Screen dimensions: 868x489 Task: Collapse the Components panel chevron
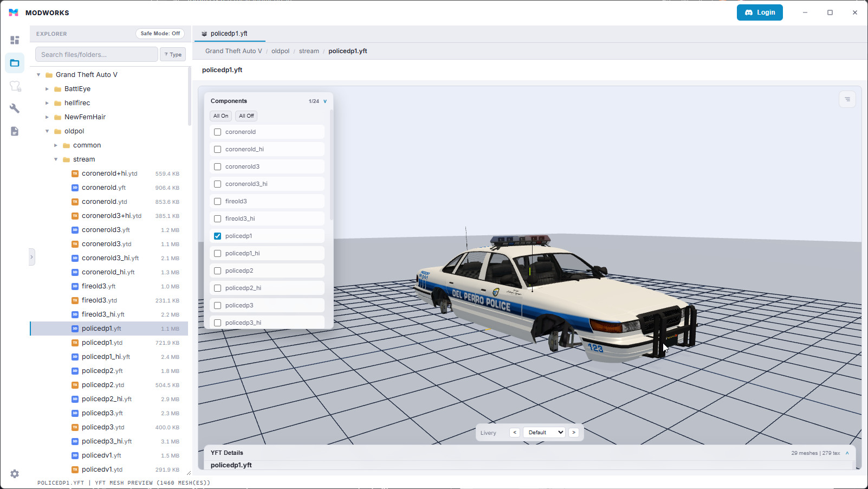point(325,101)
